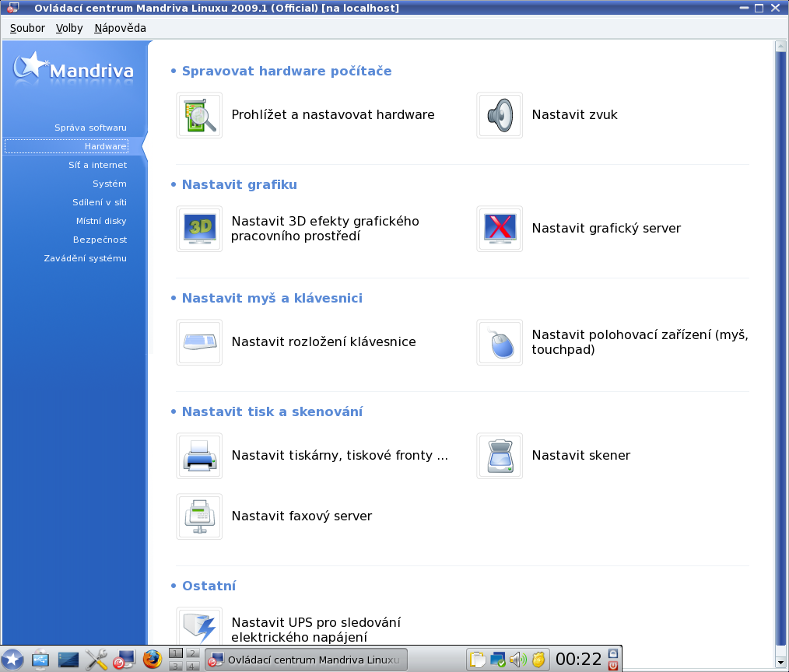This screenshot has height=672, width=789.
Task: Open the Nápověda menu
Action: pos(121,28)
